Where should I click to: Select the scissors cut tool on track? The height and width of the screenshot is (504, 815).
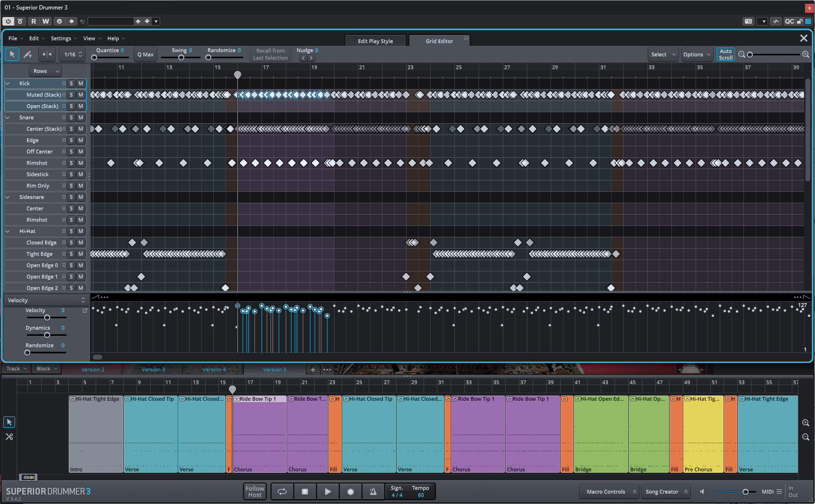pos(9,437)
